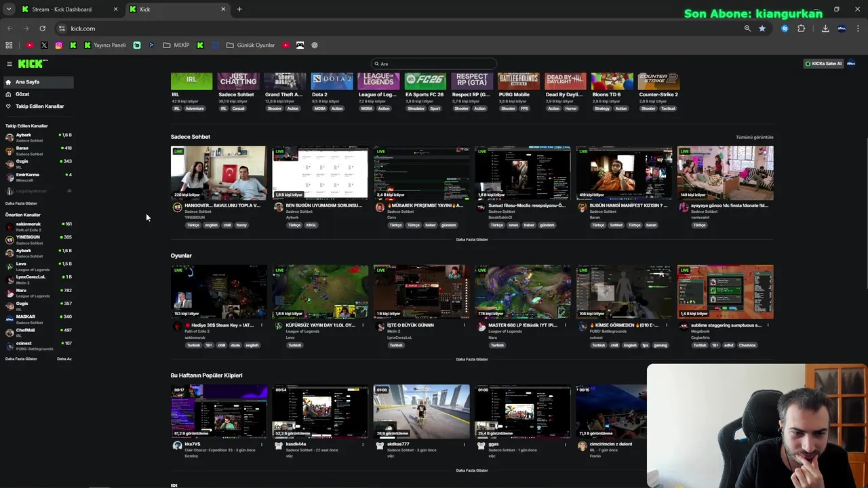The image size is (868, 488).
Task: Open options menu on MASTER 660 LP card
Action: coord(566,325)
